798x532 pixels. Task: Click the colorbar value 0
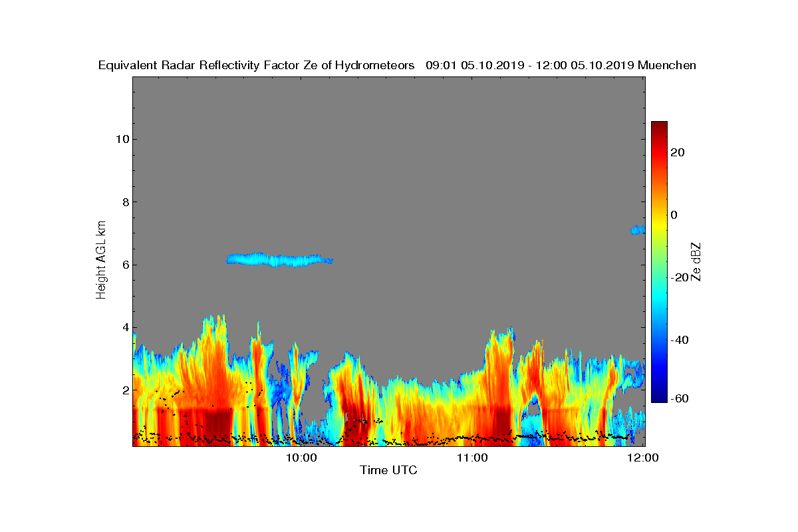[x=675, y=215]
